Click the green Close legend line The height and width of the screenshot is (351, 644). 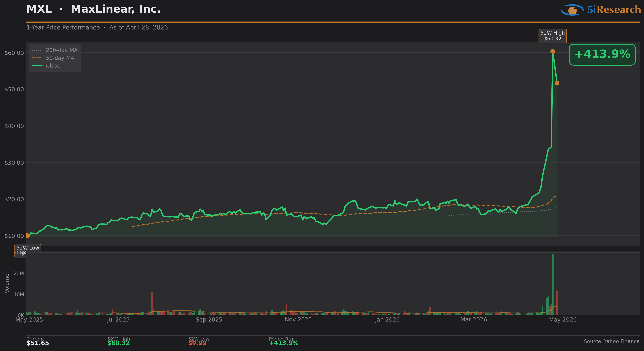tap(37, 66)
